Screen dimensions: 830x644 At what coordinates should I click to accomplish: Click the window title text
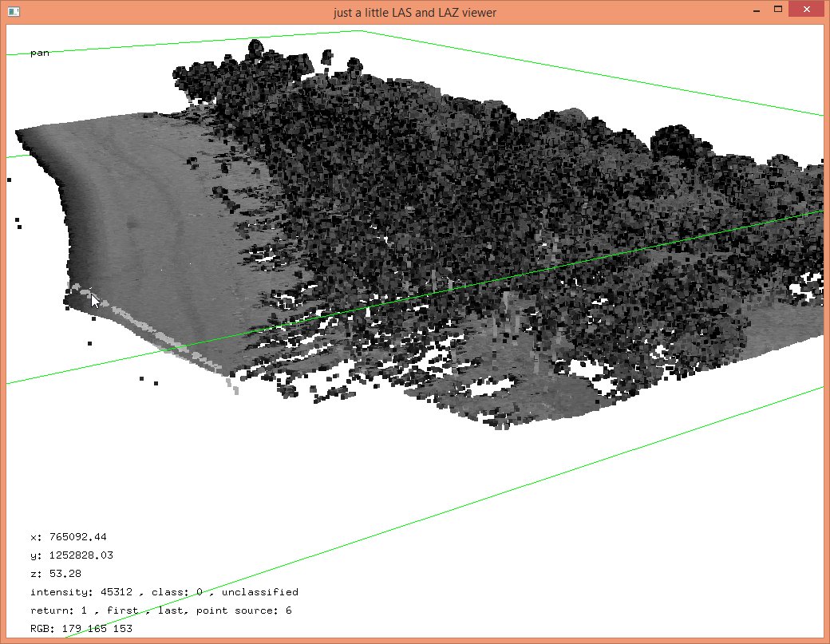click(x=414, y=12)
